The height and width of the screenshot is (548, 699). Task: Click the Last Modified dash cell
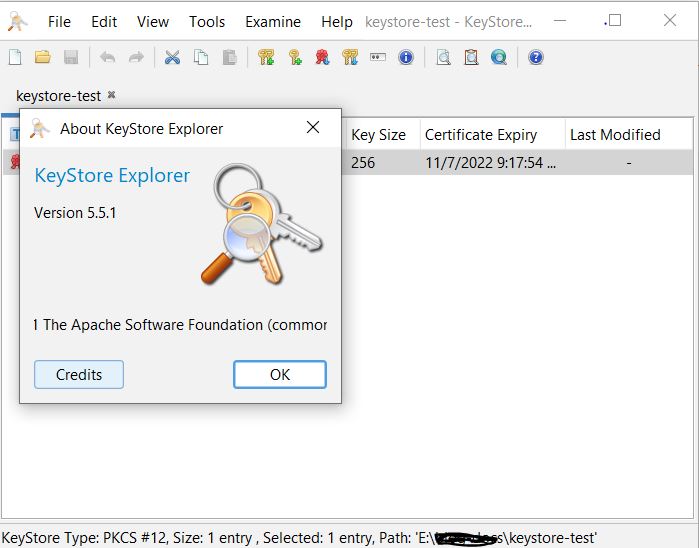point(629,163)
